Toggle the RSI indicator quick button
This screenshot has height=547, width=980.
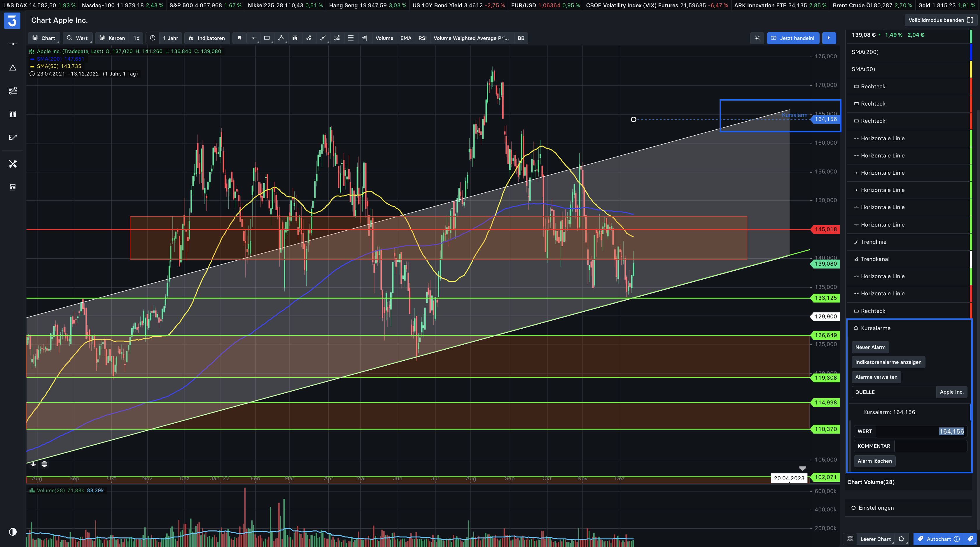pyautogui.click(x=422, y=38)
